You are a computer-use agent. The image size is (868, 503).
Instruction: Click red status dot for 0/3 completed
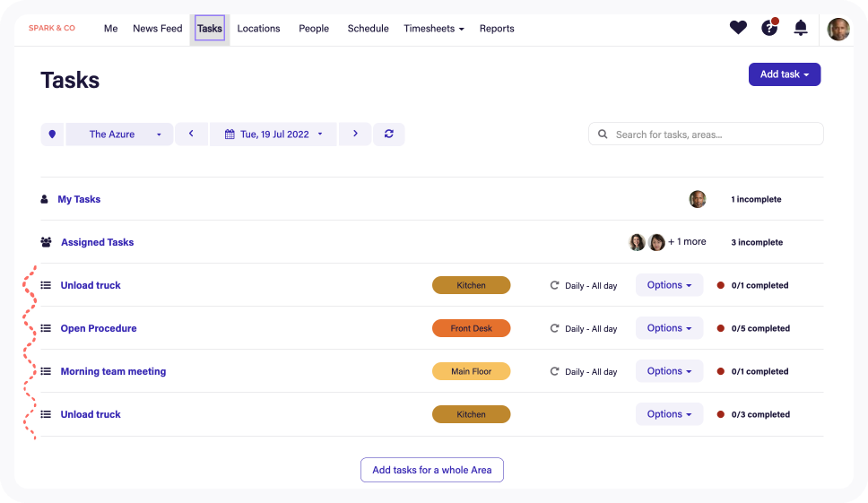721,414
